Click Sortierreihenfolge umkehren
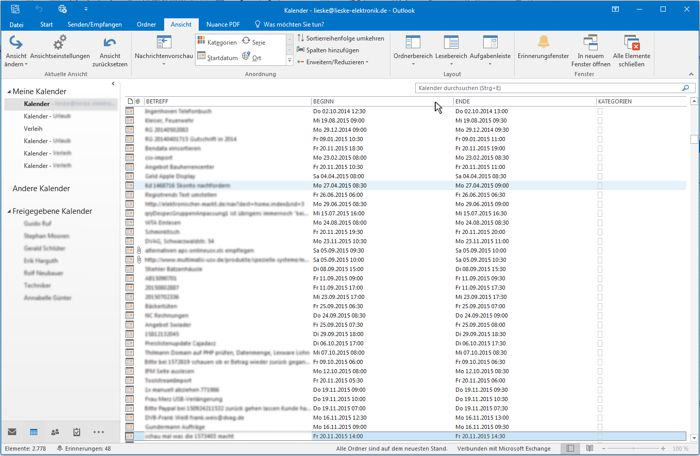 click(340, 38)
